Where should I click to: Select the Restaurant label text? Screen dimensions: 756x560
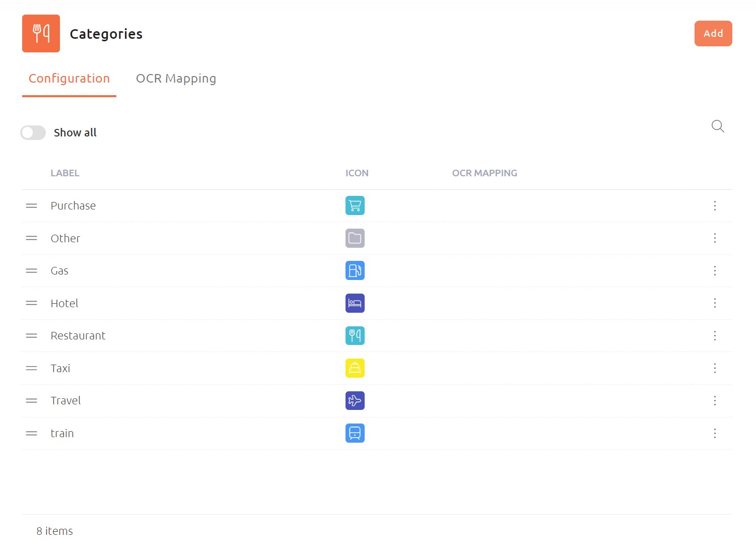point(78,335)
